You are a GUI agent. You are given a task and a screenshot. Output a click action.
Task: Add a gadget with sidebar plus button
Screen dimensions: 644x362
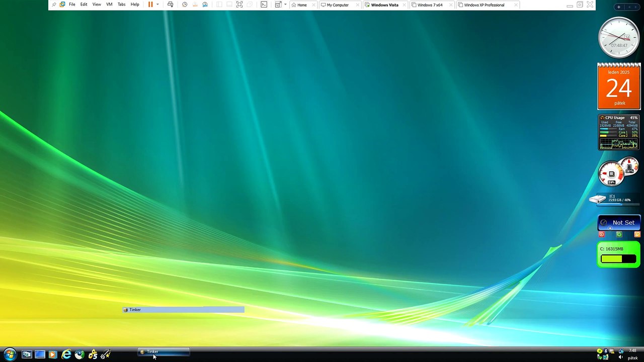click(619, 7)
